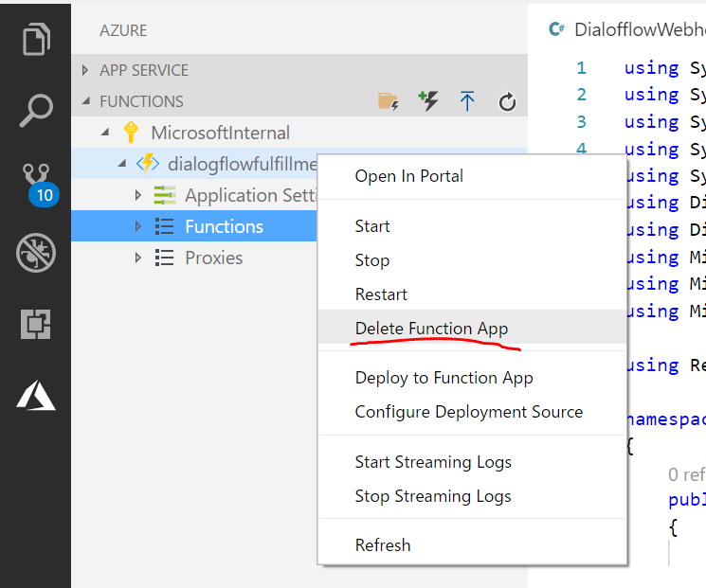Open the Debug view in the activity bar
The height and width of the screenshot is (588, 706).
(x=36, y=253)
